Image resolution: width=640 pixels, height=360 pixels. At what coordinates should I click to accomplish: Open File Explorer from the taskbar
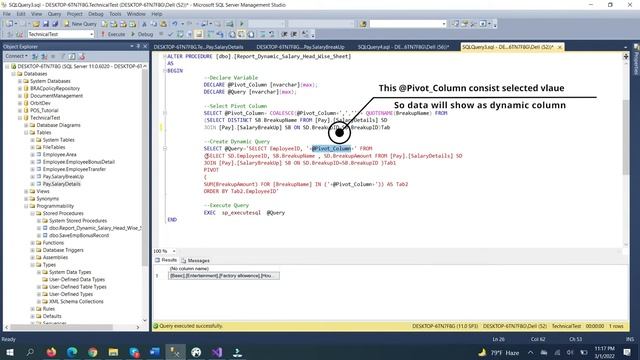coord(113,352)
